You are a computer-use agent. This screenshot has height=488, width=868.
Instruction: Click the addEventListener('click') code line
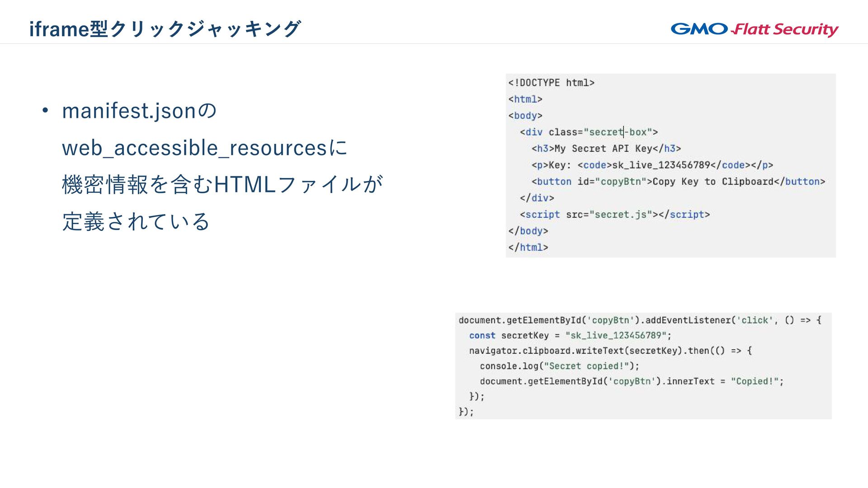pyautogui.click(x=639, y=320)
